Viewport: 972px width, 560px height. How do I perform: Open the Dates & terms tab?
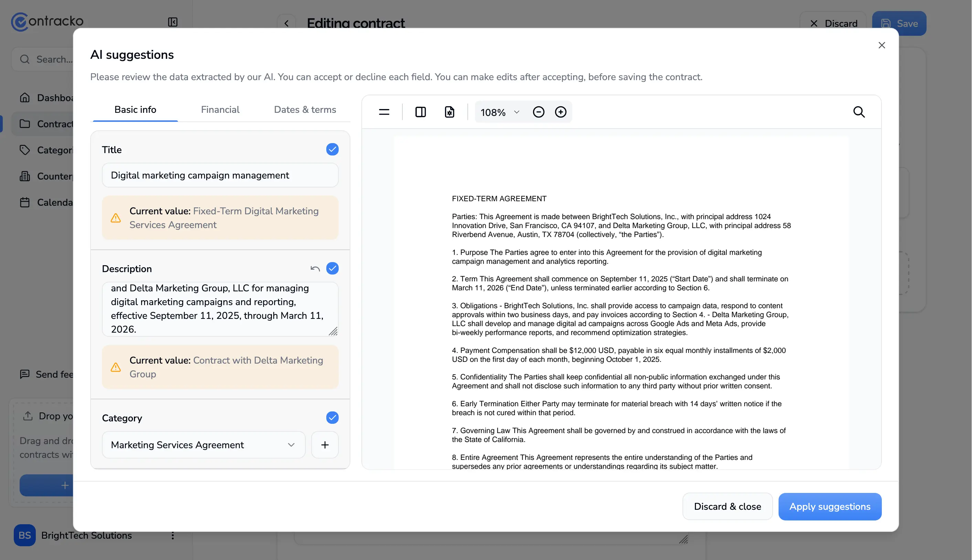coord(305,110)
